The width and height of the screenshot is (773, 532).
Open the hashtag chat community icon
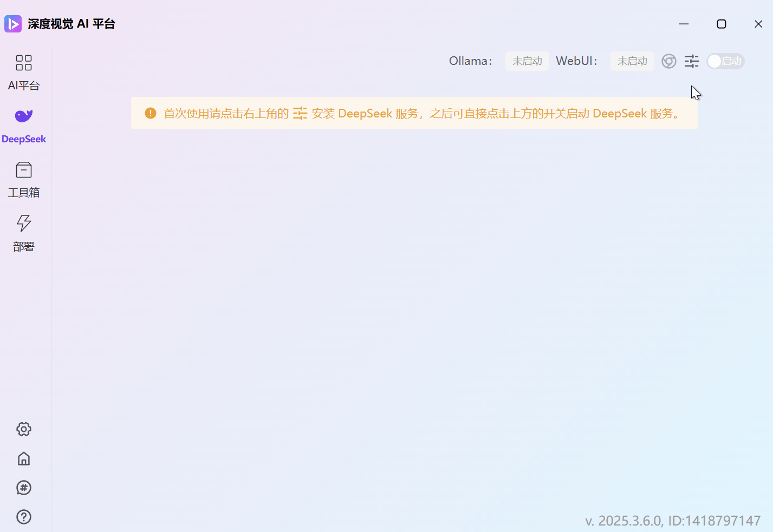click(24, 488)
